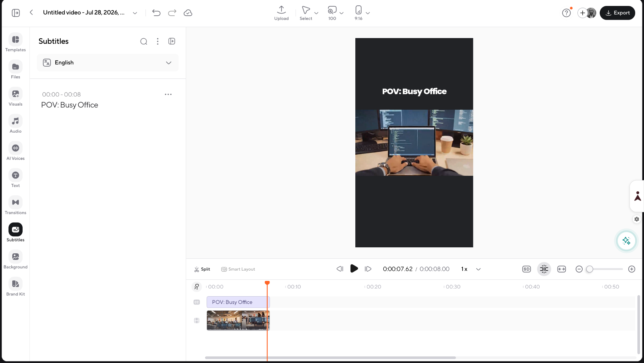Open the settings gear on right edge
Viewport: 644px width, 363px height.
point(636,219)
